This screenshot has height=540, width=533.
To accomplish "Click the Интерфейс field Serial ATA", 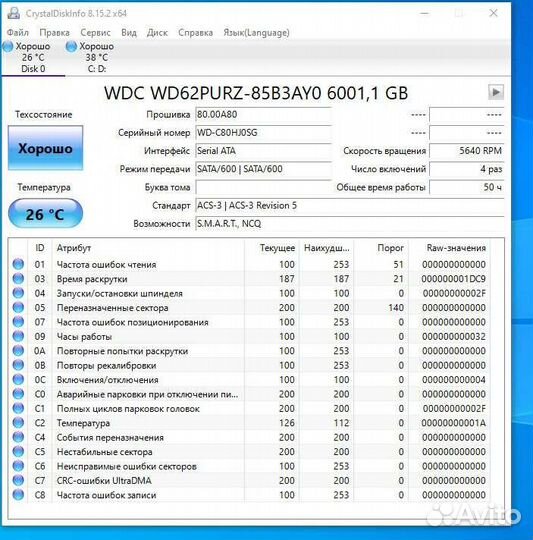I will [x=263, y=151].
